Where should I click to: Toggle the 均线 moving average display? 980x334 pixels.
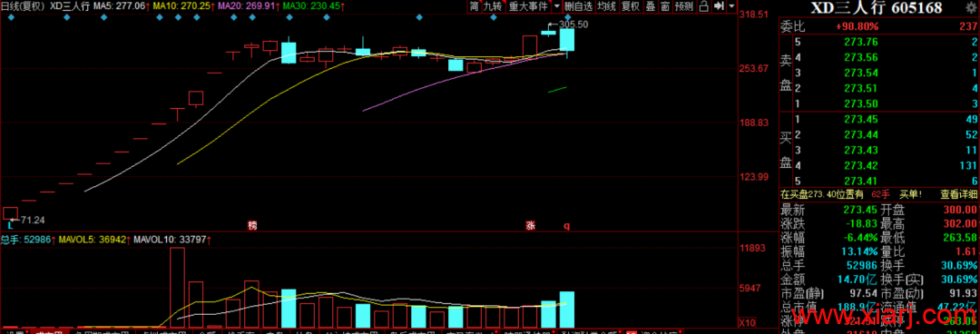606,6
